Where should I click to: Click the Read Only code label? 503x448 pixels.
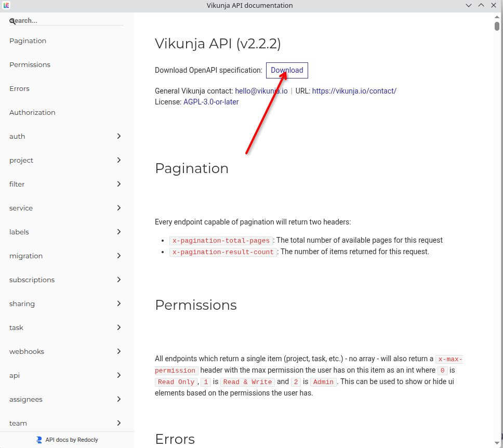pyautogui.click(x=176, y=382)
